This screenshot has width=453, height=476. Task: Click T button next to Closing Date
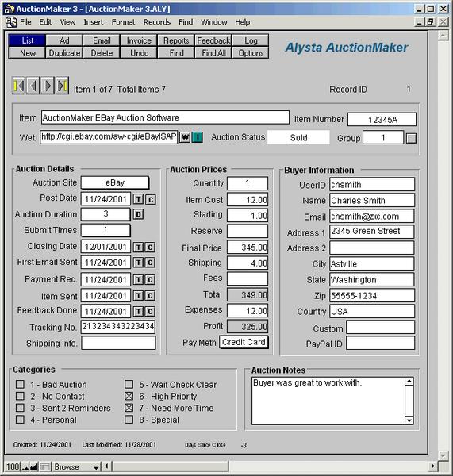[x=139, y=247]
